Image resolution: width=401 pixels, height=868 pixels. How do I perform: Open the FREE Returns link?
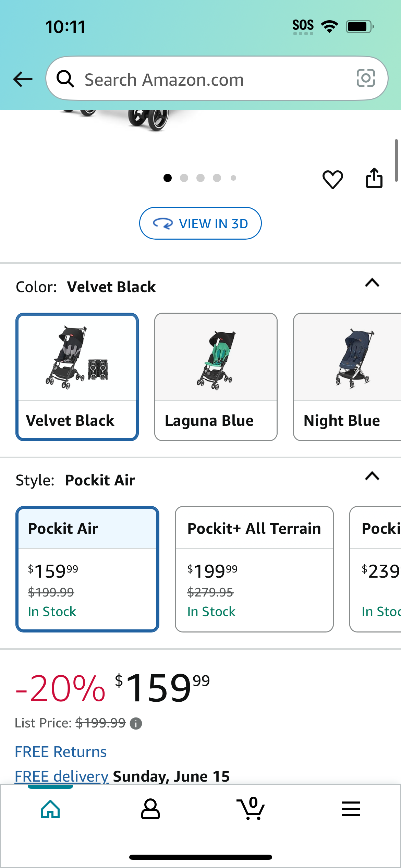coord(61,752)
